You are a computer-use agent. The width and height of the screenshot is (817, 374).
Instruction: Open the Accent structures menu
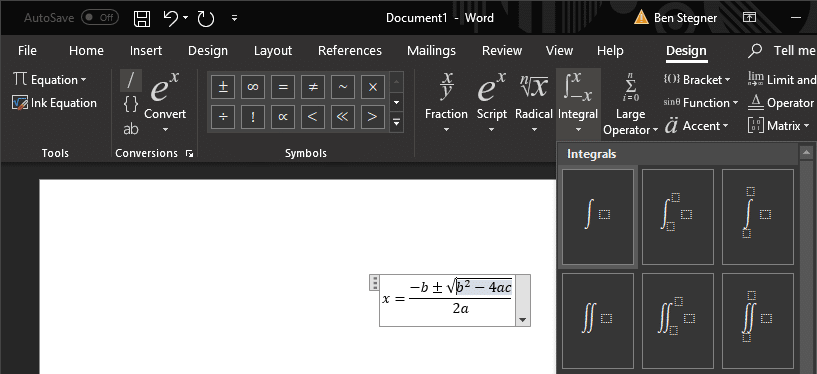point(696,126)
